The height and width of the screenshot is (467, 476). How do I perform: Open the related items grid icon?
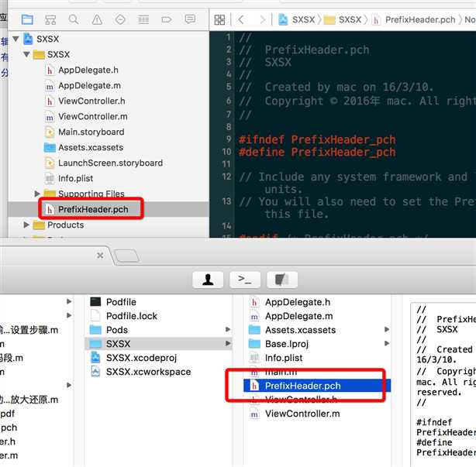pyautogui.click(x=219, y=19)
